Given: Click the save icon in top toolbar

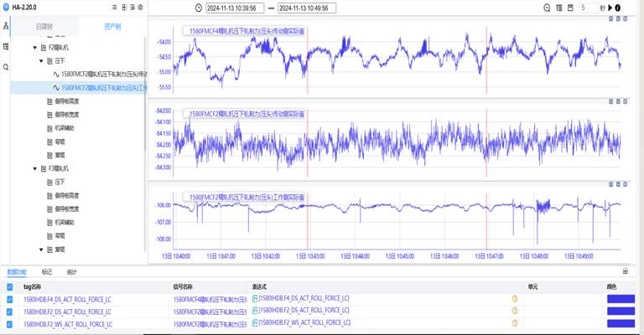Looking at the screenshot, I should (x=572, y=8).
